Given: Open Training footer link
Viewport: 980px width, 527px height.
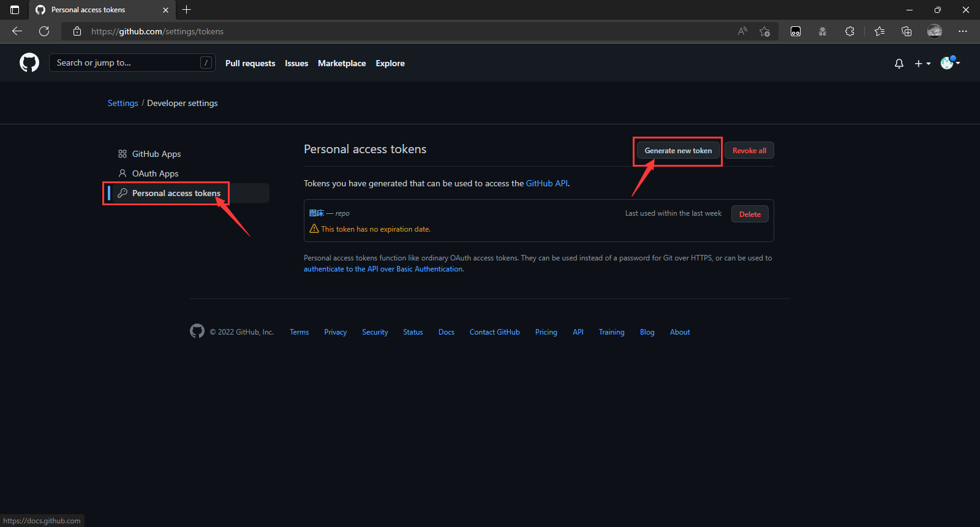Looking at the screenshot, I should pyautogui.click(x=612, y=332).
